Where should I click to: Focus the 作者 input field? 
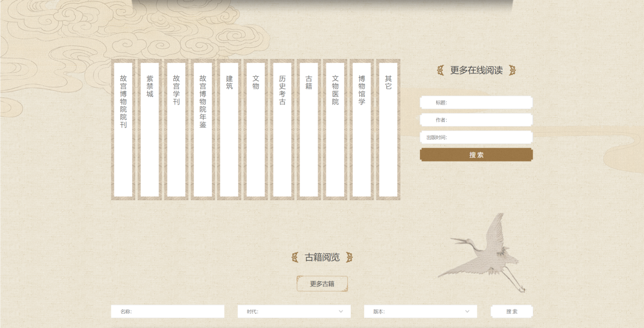[x=476, y=120]
